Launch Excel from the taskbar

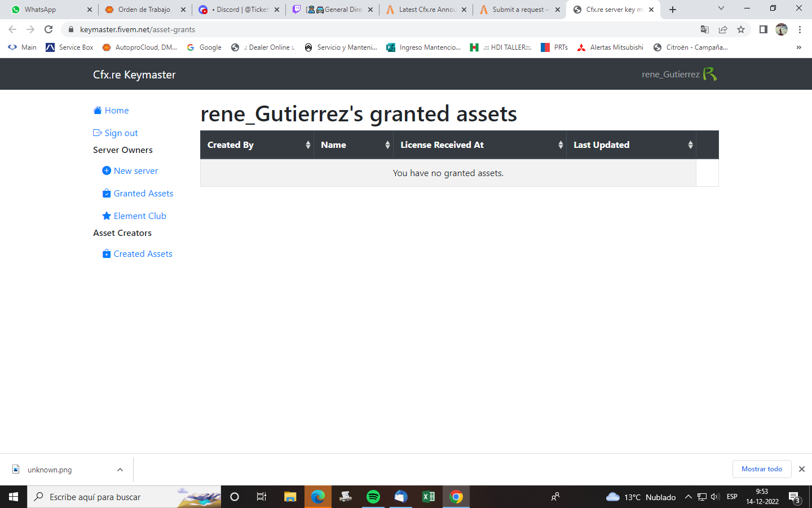429,497
